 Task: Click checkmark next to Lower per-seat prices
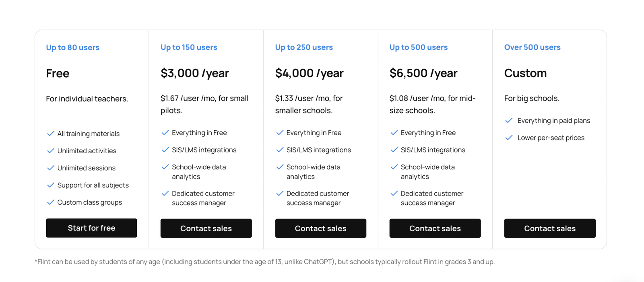(509, 138)
